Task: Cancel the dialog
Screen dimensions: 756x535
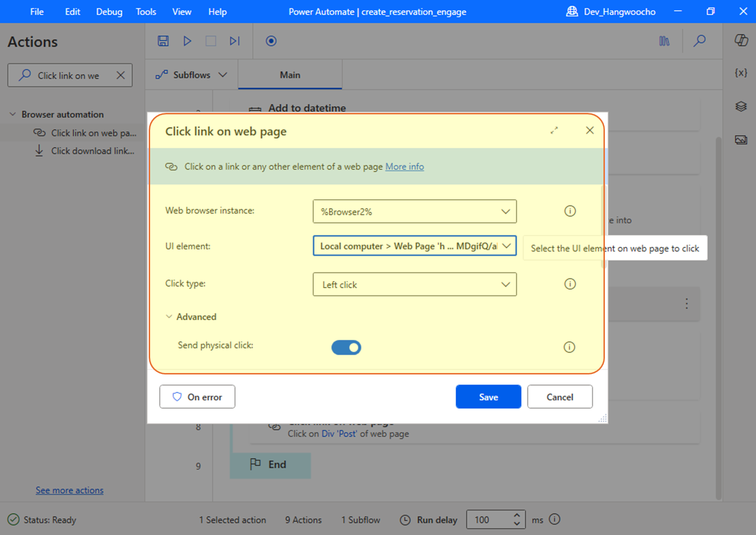Action: pyautogui.click(x=560, y=397)
